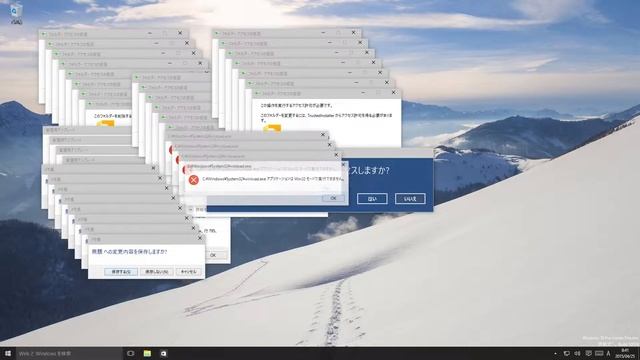This screenshot has width=640, height=360.
Task: Open File Explorer from the taskbar
Action: pyautogui.click(x=147, y=353)
